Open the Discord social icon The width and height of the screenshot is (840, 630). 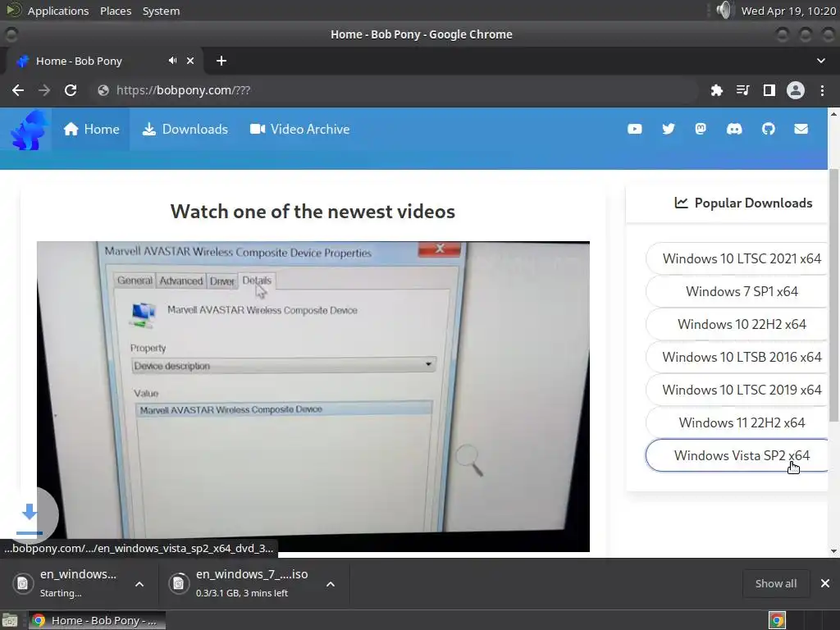click(734, 129)
